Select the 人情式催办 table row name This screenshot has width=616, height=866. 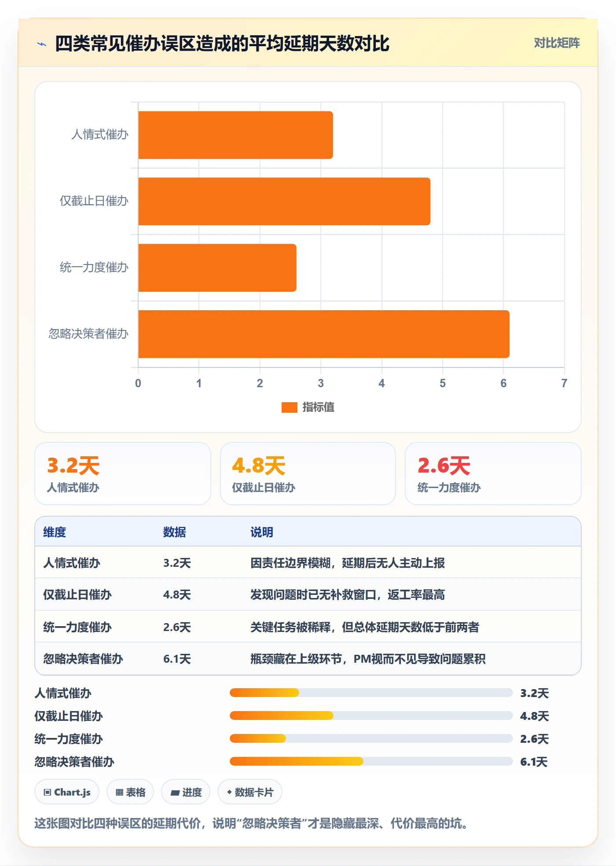coord(72,563)
